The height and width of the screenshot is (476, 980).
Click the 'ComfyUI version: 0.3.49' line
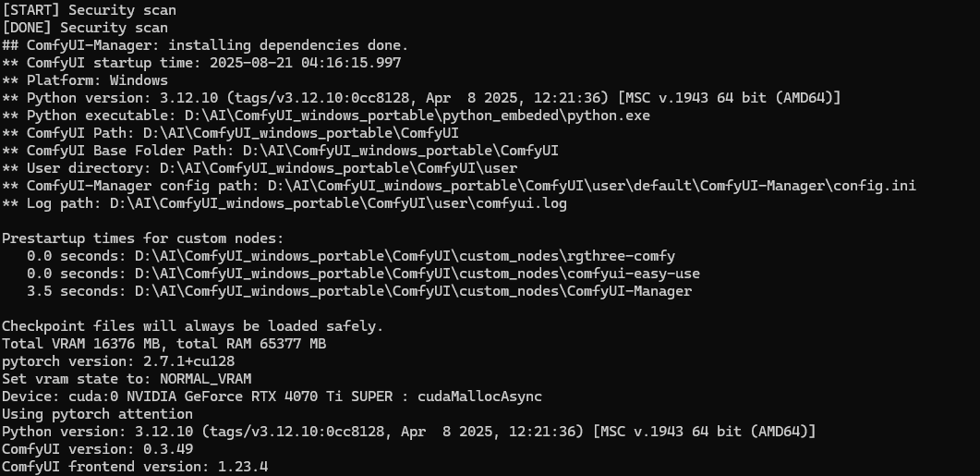[98, 449]
